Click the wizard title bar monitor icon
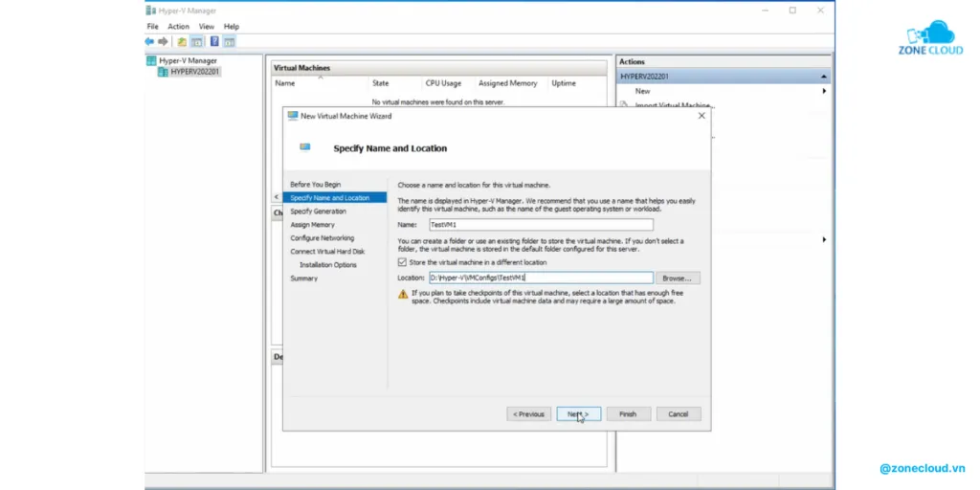The height and width of the screenshot is (490, 980). coord(293,116)
